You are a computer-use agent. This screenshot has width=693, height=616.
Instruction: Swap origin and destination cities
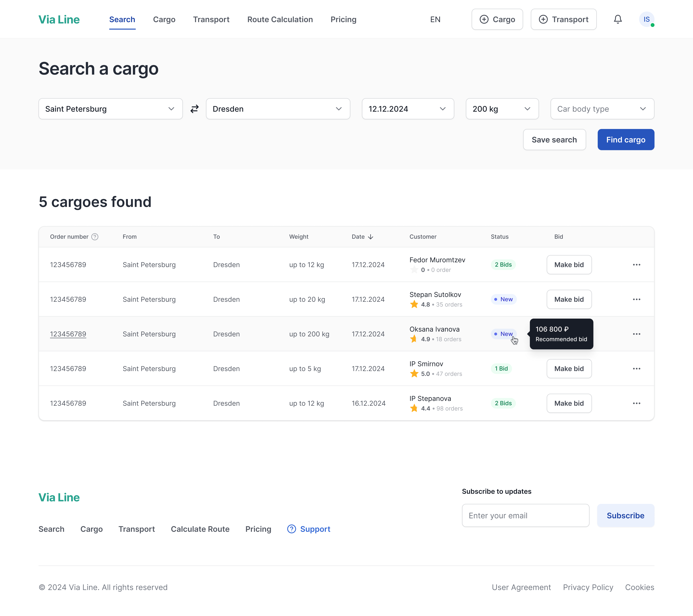tap(194, 109)
